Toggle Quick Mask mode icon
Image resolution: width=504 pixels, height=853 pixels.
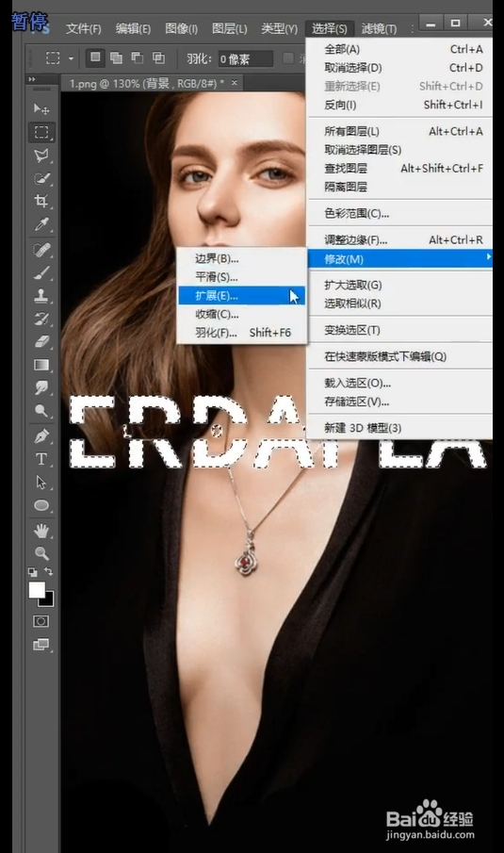pyautogui.click(x=41, y=621)
